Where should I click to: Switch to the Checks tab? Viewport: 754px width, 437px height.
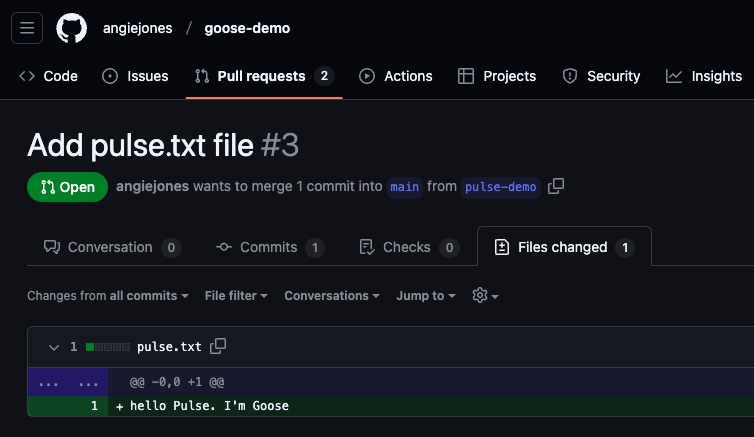pyautogui.click(x=409, y=247)
